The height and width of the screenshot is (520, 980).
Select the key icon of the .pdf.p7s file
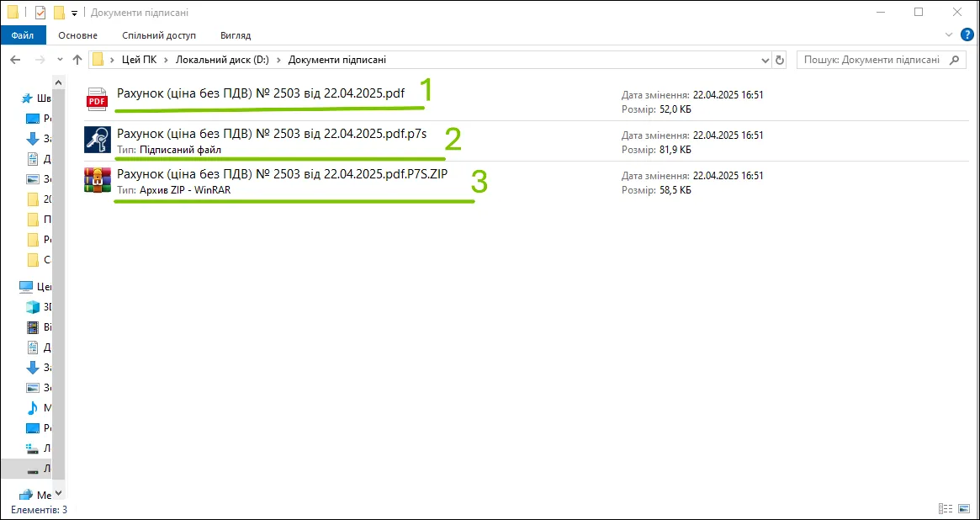pos(97,140)
